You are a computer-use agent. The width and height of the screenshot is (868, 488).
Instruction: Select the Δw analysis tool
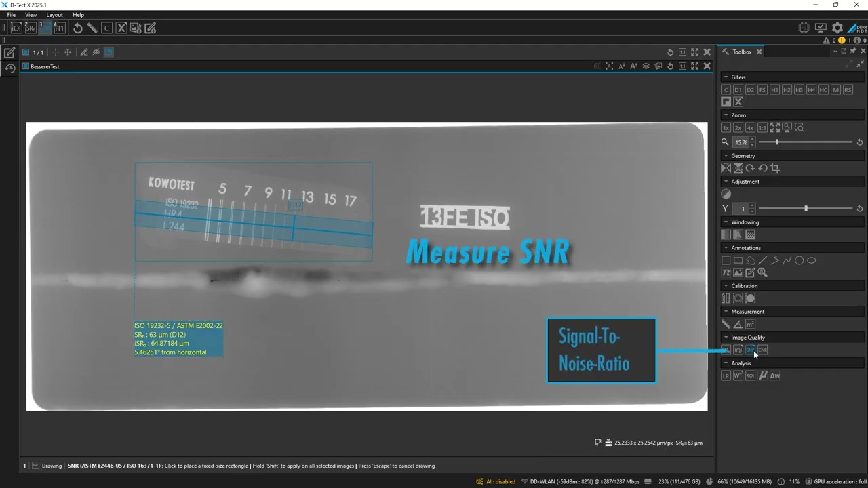(x=774, y=375)
